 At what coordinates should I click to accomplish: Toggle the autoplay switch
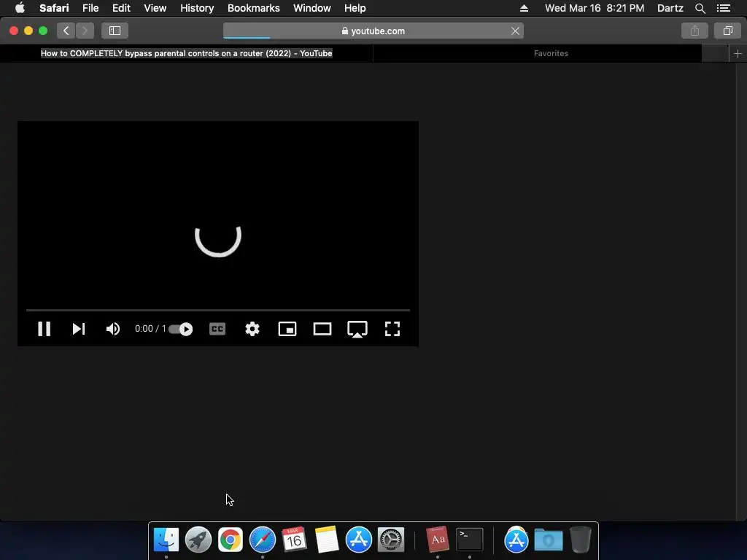181,329
